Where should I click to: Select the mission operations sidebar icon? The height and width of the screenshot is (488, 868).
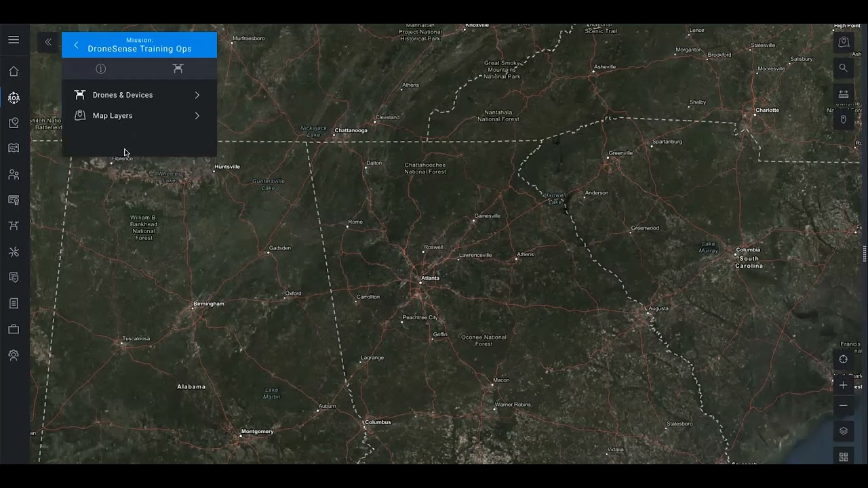point(14,98)
